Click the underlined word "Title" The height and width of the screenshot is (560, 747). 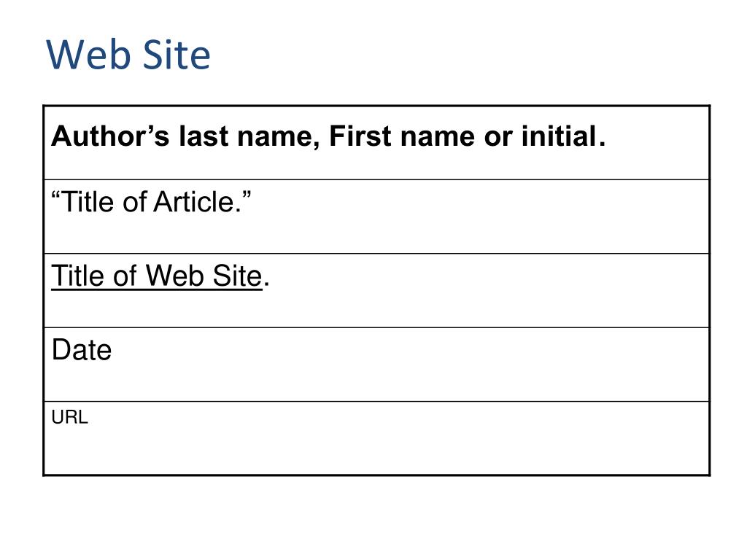point(77,276)
